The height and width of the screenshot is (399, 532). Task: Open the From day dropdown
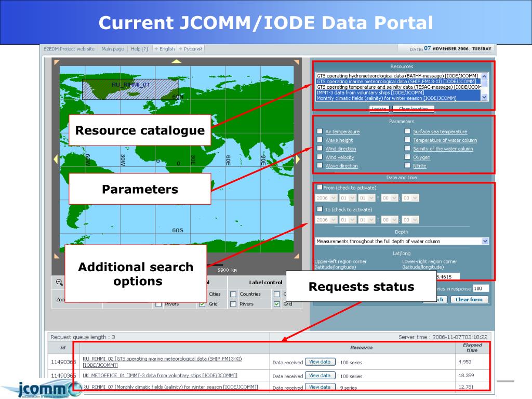coord(367,198)
